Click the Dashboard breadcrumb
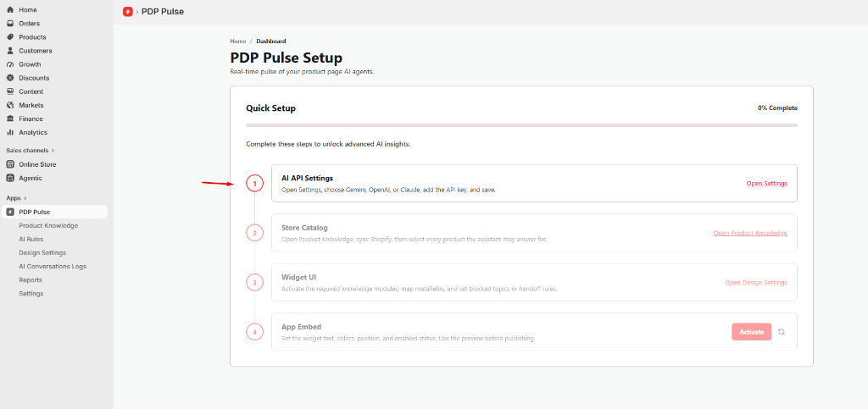This screenshot has width=868, height=409. point(271,41)
